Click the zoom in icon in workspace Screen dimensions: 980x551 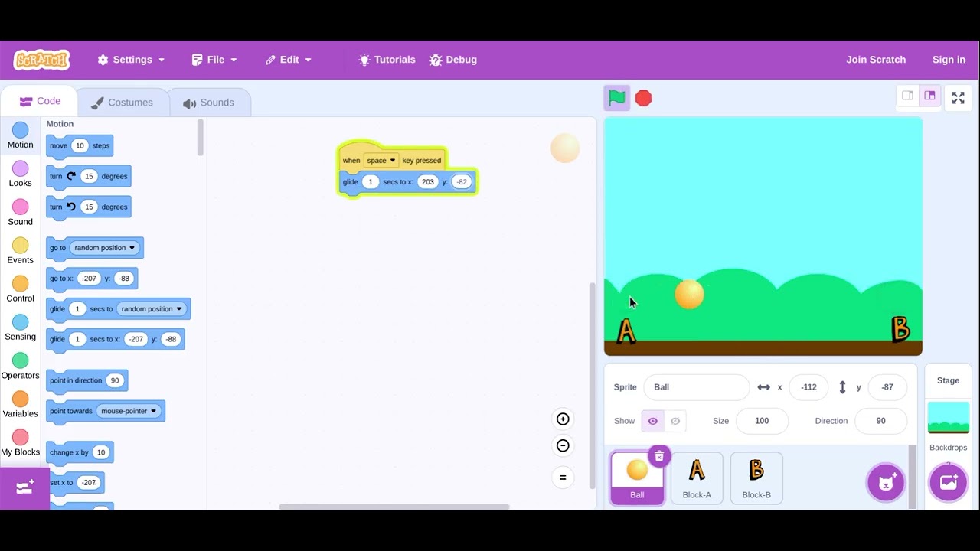click(x=563, y=419)
